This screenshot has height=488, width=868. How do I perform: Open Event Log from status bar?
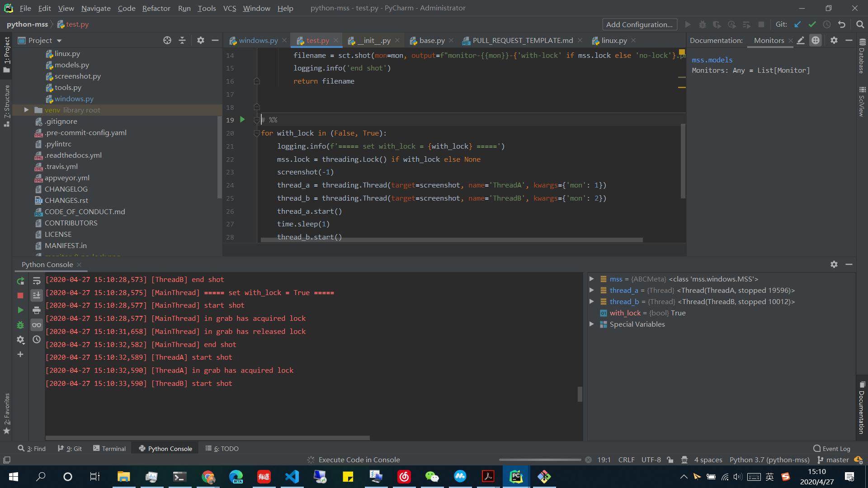click(831, 449)
